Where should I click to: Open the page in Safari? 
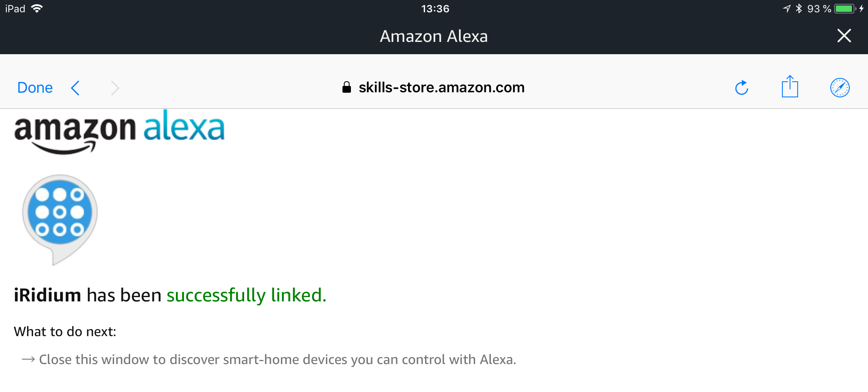pyautogui.click(x=841, y=88)
